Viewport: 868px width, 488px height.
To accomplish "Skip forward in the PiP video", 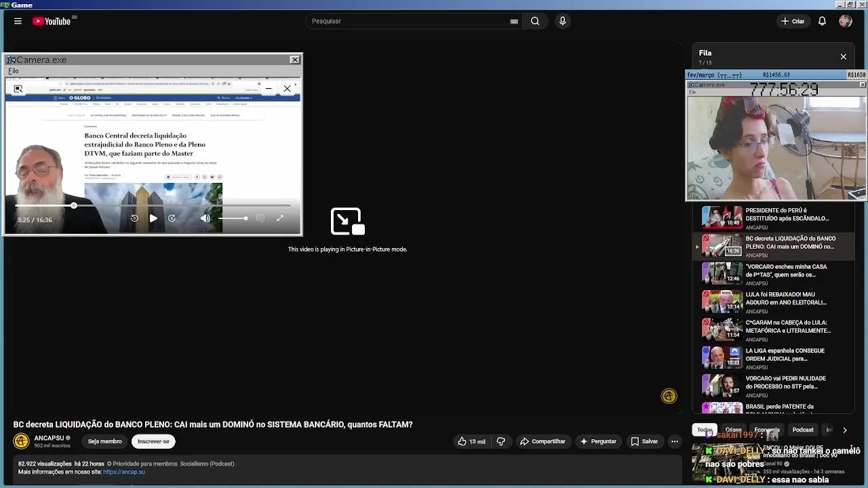I will 172,218.
